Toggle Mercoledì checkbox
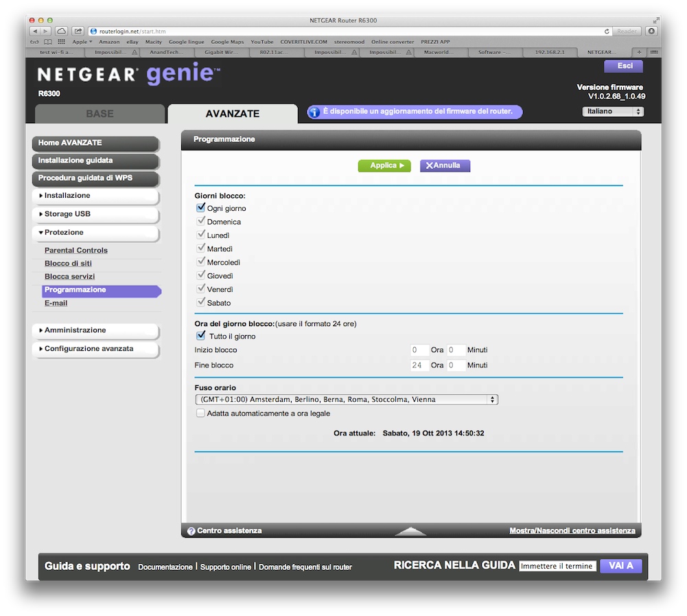Image resolution: width=687 pixels, height=616 pixels. click(200, 262)
